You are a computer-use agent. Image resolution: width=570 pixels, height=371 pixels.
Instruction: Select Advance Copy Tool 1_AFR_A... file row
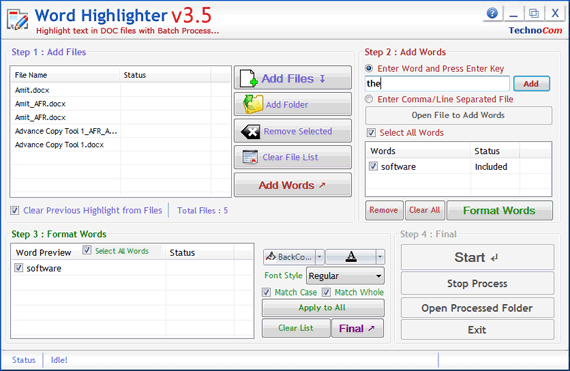[x=120, y=131]
